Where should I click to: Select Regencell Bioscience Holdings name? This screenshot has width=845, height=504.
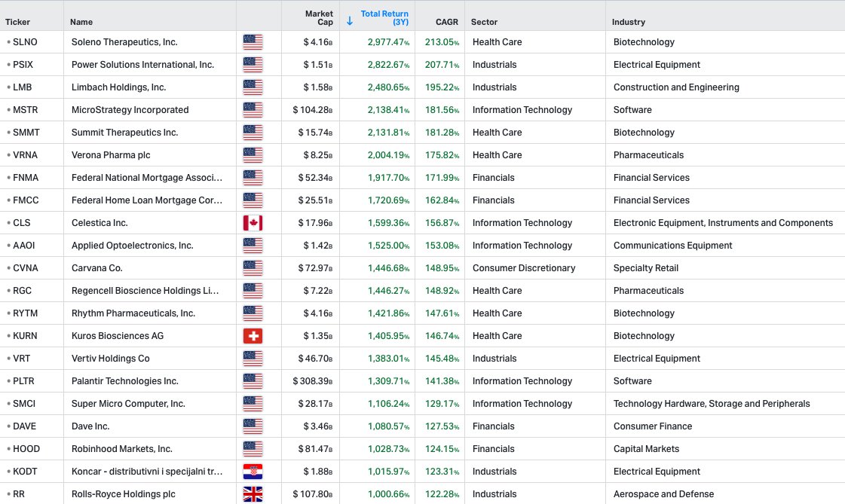(x=145, y=291)
